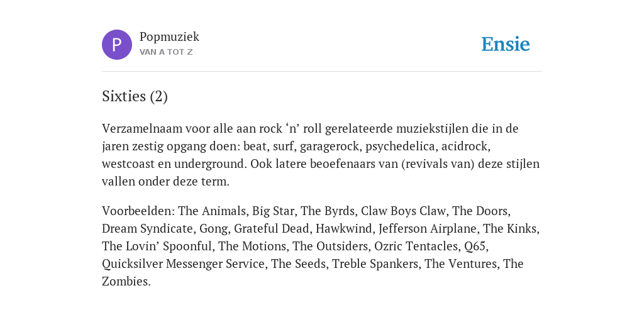Click Quicksilver Messenger Service text
This screenshot has height=322, width=644.
183,264
